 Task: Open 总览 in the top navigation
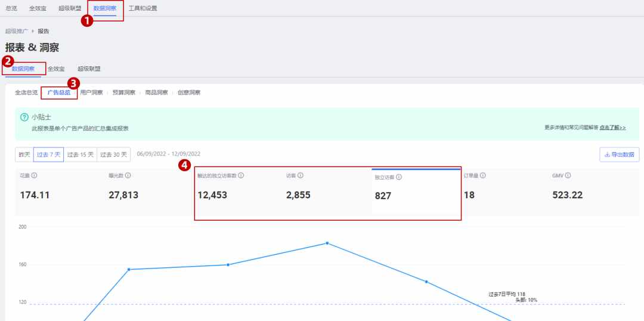(x=11, y=8)
